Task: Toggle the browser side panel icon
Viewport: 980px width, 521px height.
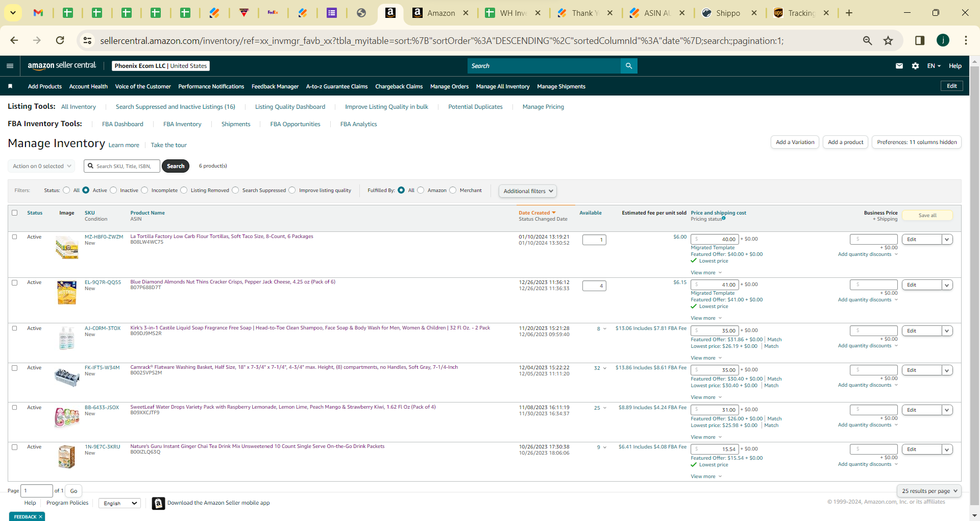Action: coord(920,40)
